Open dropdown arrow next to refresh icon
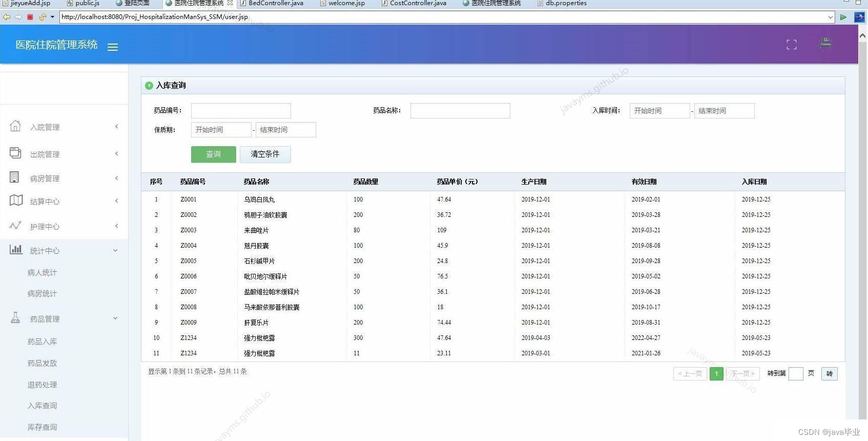Image resolution: width=868 pixels, height=441 pixels. tap(52, 17)
